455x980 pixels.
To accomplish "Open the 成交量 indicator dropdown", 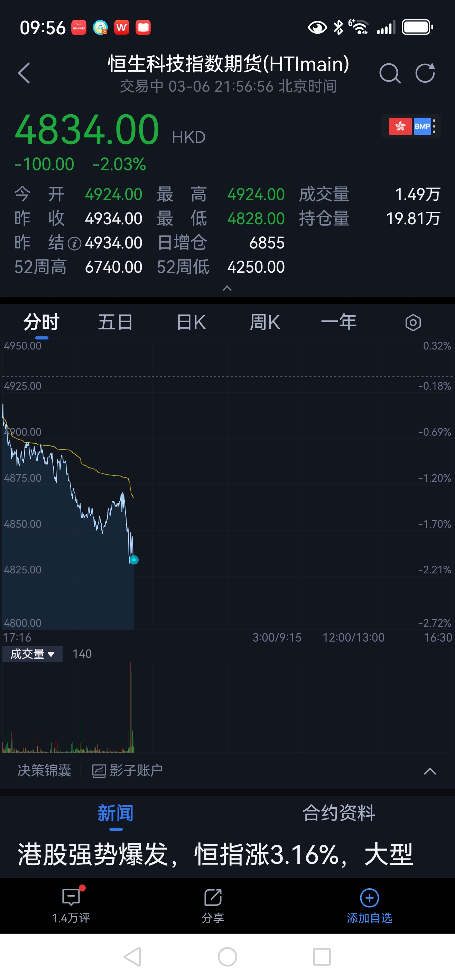I will pyautogui.click(x=32, y=654).
